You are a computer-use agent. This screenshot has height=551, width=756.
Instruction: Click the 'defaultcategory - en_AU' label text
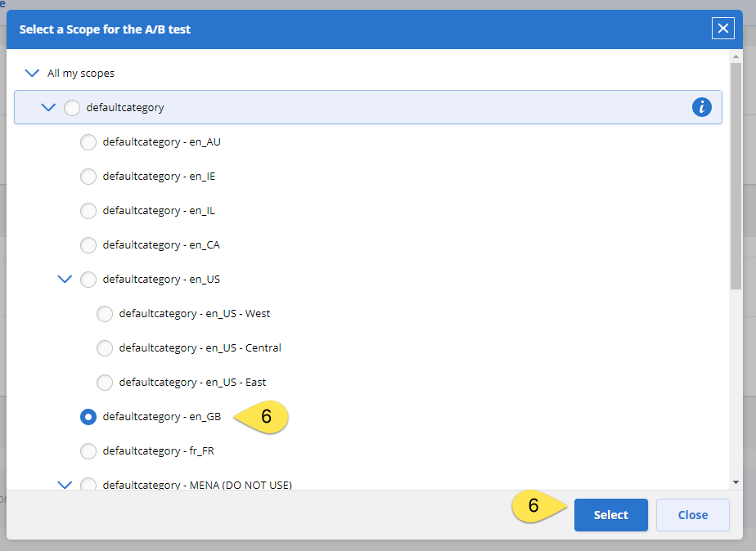coord(162,142)
